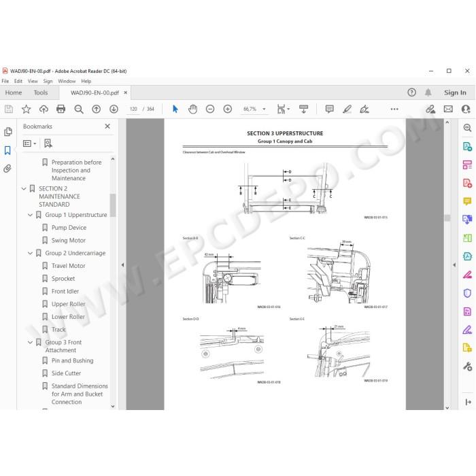Viewport: 476px width, 476px height.
Task: Zoom out with minus button
Action: click(210, 109)
